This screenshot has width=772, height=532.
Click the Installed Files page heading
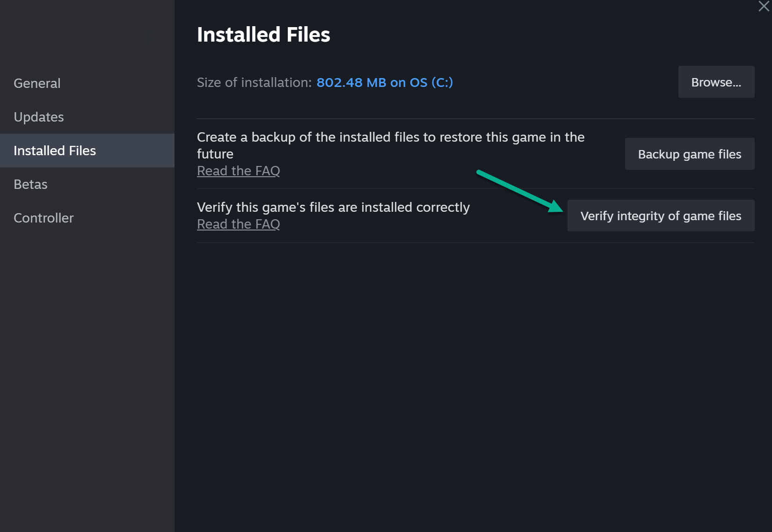(x=263, y=35)
